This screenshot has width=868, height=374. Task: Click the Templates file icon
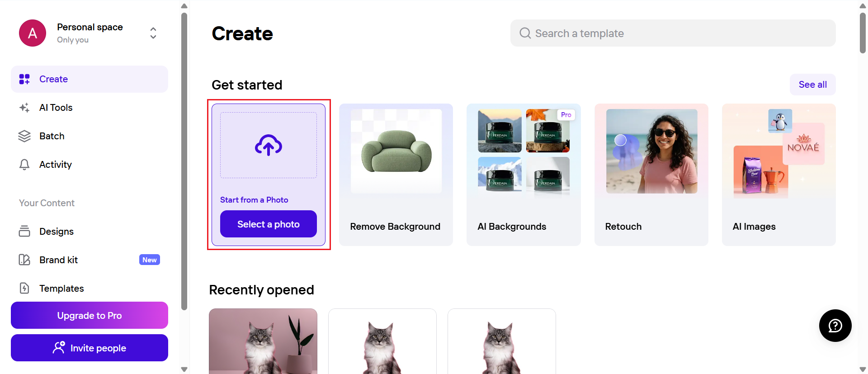pyautogui.click(x=24, y=288)
